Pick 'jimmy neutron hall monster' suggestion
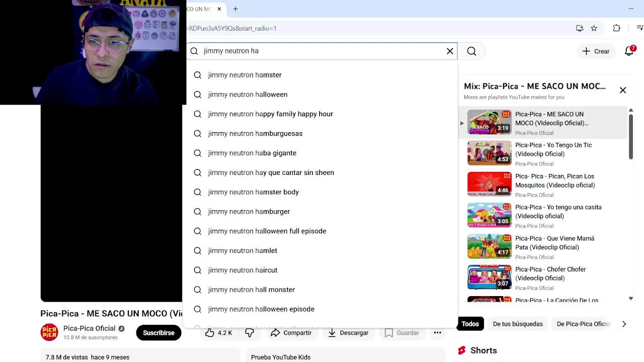The height and width of the screenshot is (362, 644). click(x=320, y=290)
